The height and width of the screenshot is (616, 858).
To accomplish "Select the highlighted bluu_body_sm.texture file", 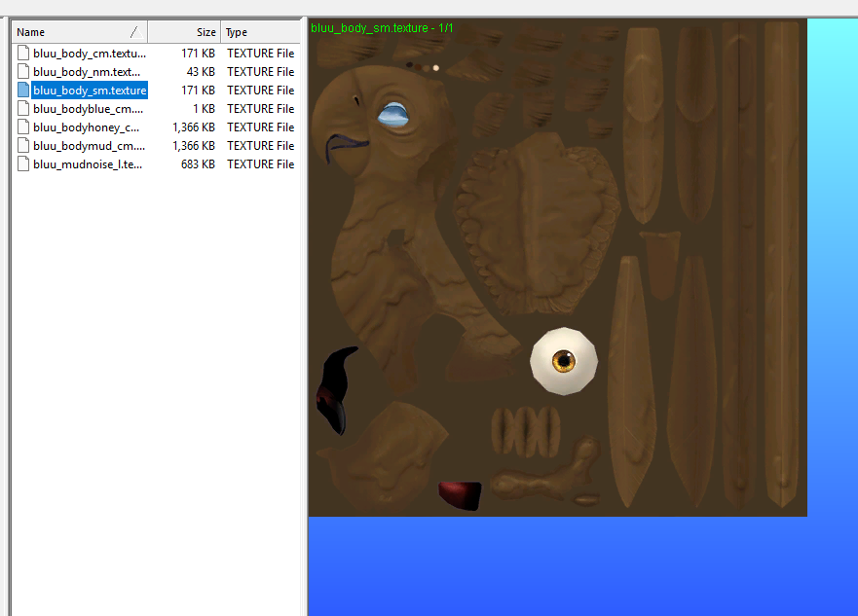I will 90,91.
